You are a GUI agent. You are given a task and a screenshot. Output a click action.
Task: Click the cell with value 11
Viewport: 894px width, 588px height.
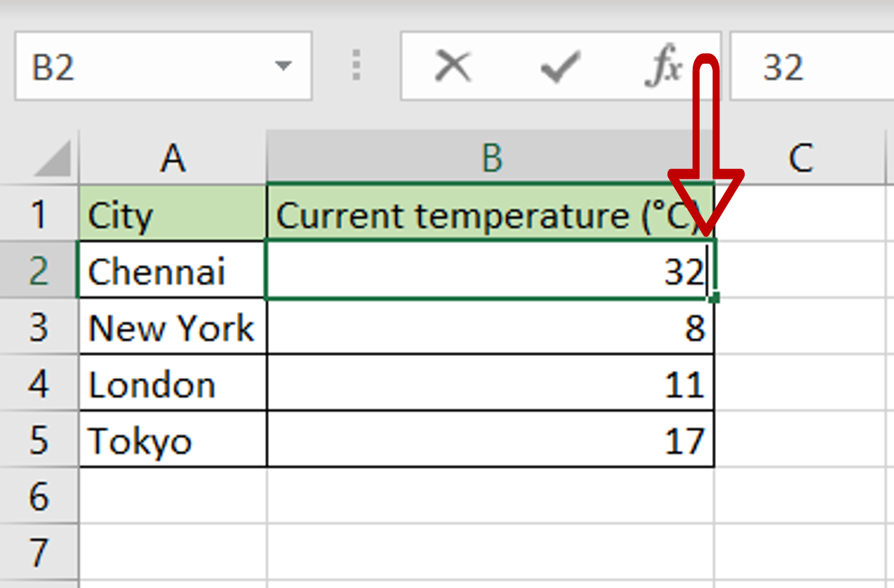coord(489,384)
